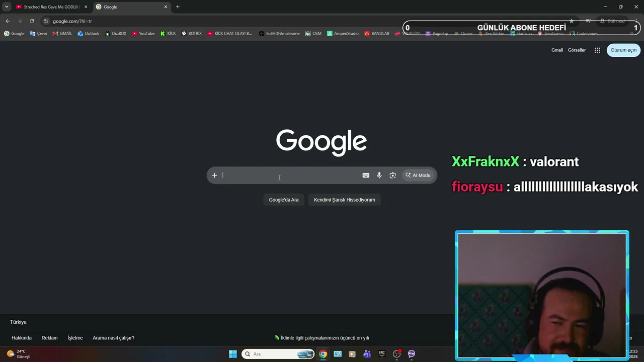644x362 pixels.
Task: Click the Oturum açın sign-in button
Action: (623, 50)
